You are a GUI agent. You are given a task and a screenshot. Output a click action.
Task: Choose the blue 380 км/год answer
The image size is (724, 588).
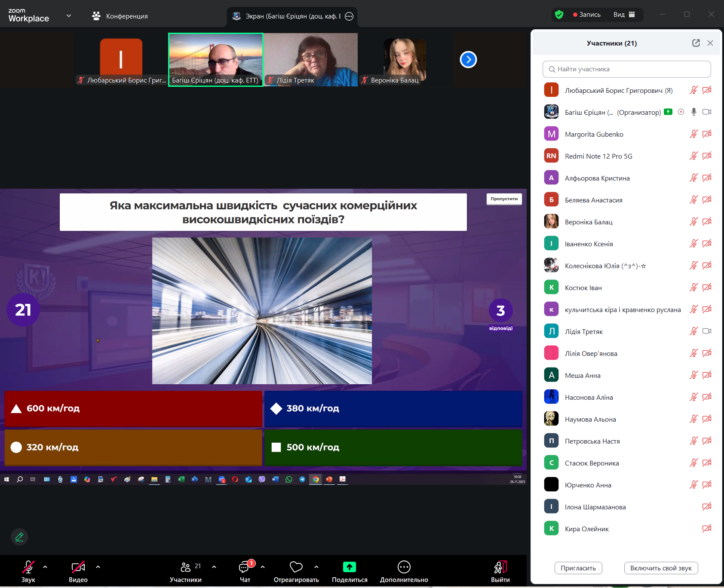(393, 408)
